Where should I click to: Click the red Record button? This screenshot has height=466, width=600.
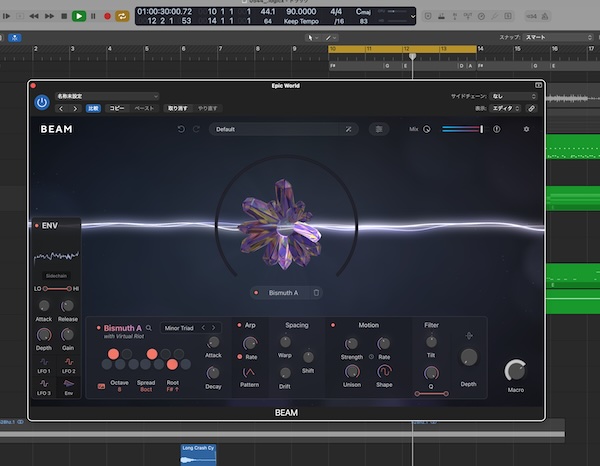[107, 16]
